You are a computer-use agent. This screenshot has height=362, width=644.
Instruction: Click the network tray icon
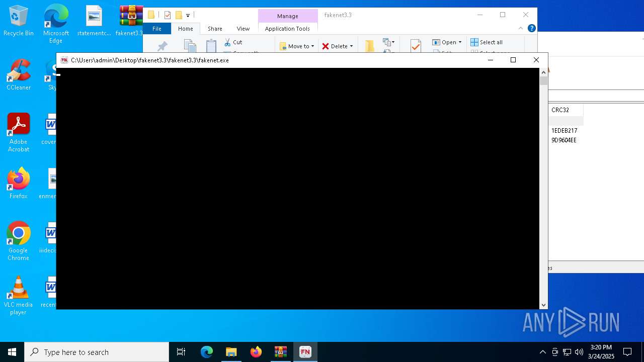click(x=567, y=352)
